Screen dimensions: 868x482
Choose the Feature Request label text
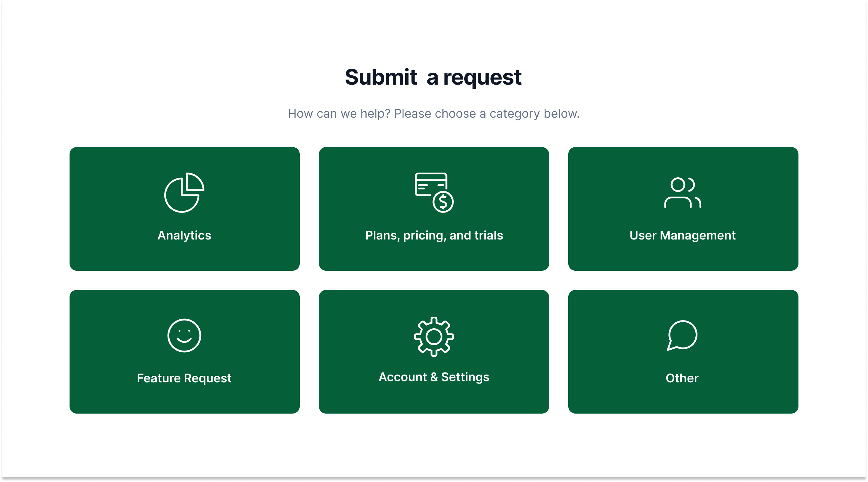point(184,378)
